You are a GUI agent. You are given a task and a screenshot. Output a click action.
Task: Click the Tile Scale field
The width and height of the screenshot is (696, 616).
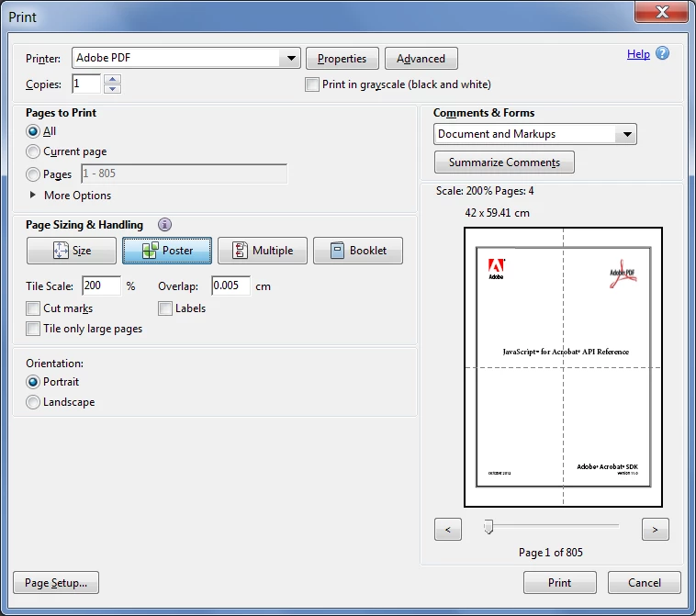(102, 286)
